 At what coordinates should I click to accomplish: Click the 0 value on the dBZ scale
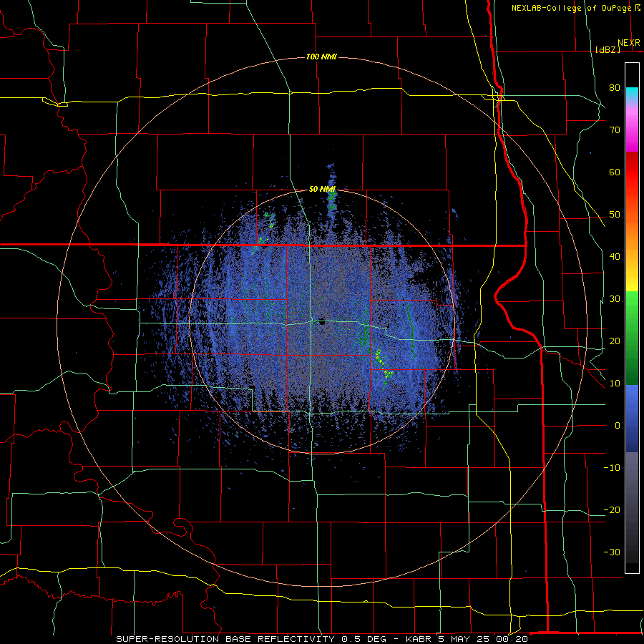(x=618, y=426)
